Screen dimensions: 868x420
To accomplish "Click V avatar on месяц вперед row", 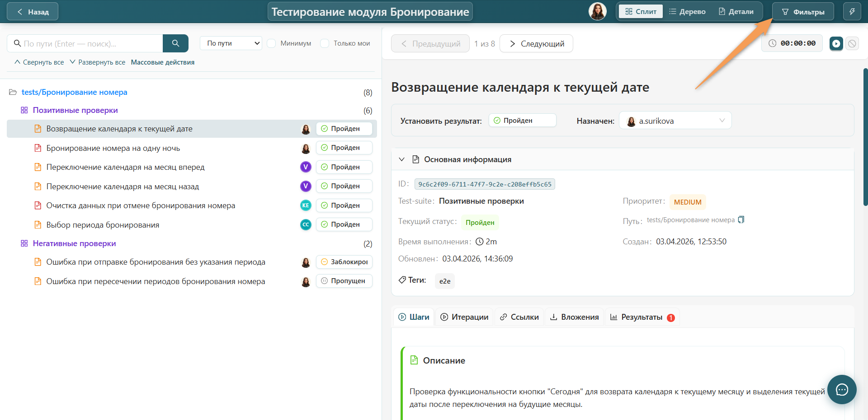I will [306, 167].
